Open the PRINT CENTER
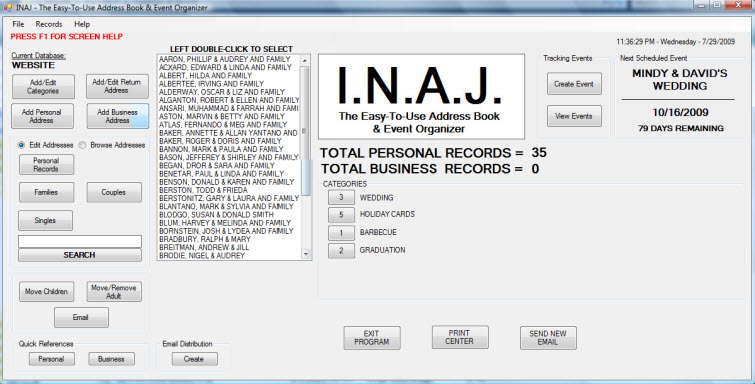 (460, 337)
